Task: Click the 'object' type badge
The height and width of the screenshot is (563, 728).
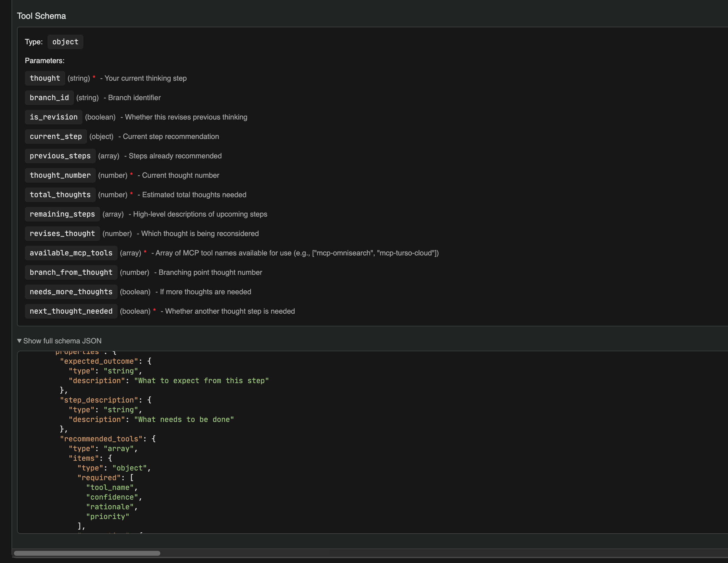Action: coord(65,42)
